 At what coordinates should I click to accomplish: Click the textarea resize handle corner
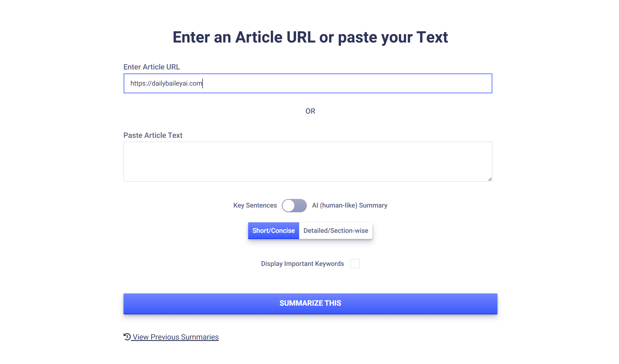point(490,179)
